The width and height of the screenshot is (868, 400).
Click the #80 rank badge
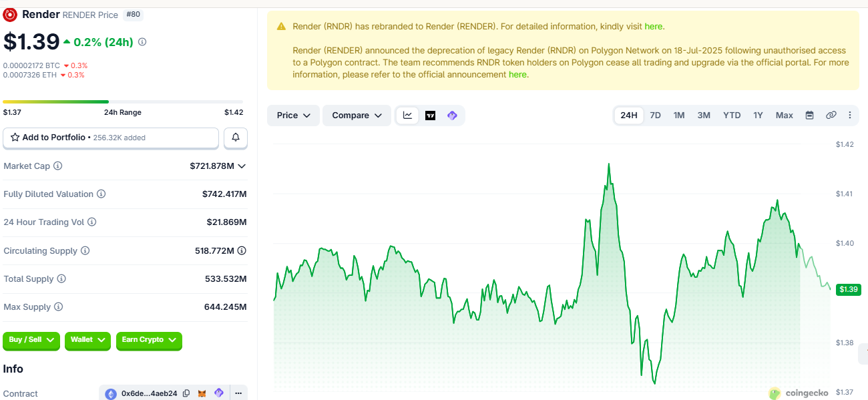(133, 14)
